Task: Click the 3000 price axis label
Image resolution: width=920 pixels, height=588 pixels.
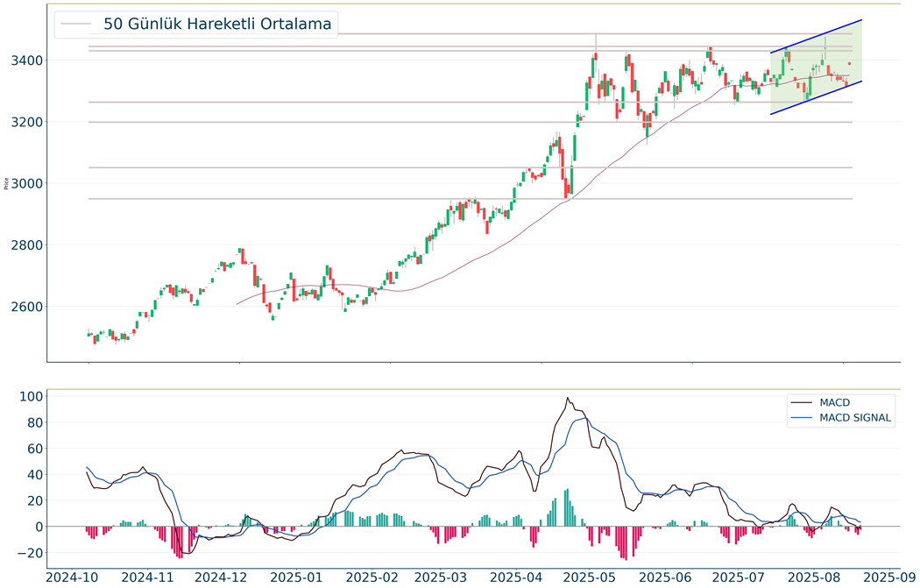Action: point(26,183)
